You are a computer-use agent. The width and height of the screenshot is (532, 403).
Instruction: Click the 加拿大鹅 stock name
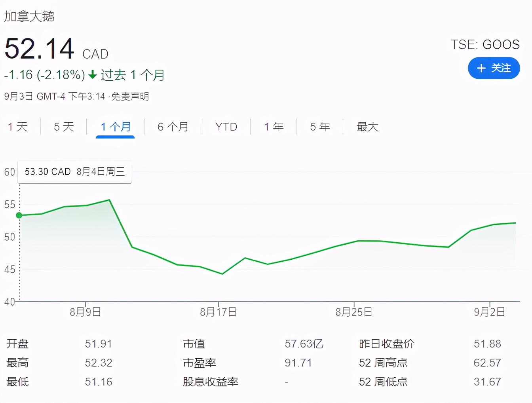[29, 16]
